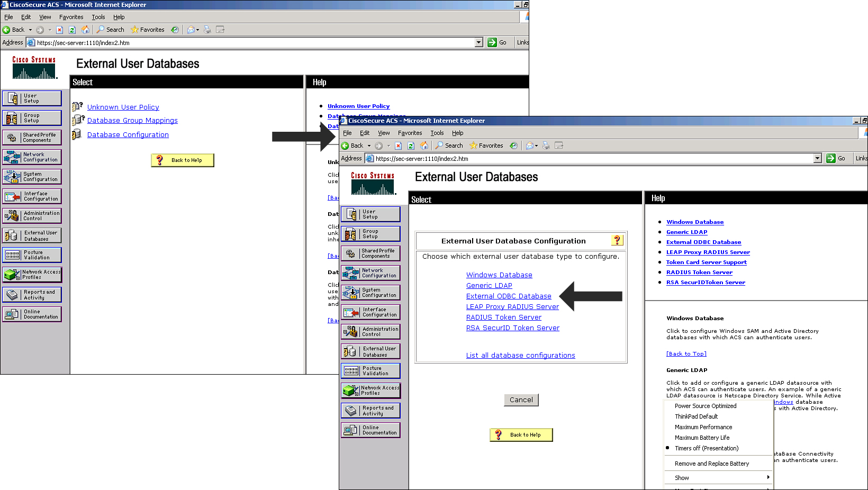The height and width of the screenshot is (490, 868).
Task: Open External User Databases in front window
Action: pos(370,351)
